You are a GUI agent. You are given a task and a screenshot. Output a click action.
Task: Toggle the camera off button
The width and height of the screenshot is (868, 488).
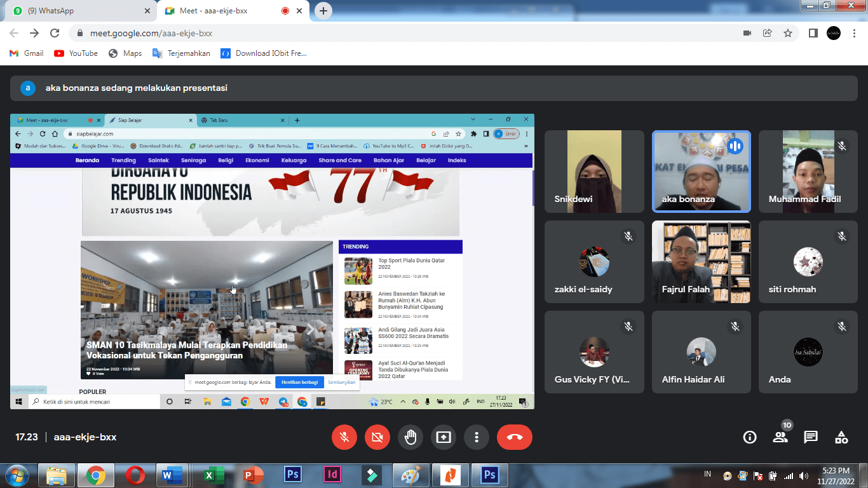pyautogui.click(x=377, y=437)
